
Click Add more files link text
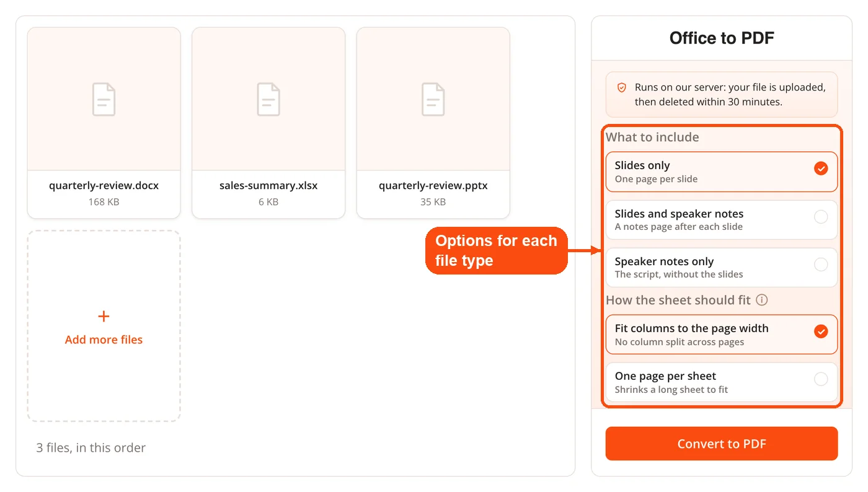[x=104, y=340]
